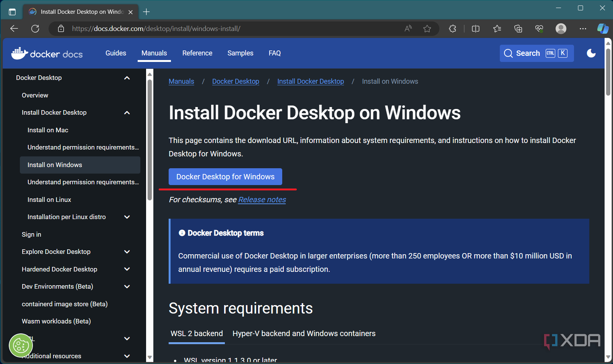Collapse the Docker Desktop sidebar section
The width and height of the screenshot is (613, 364).
pos(127,78)
